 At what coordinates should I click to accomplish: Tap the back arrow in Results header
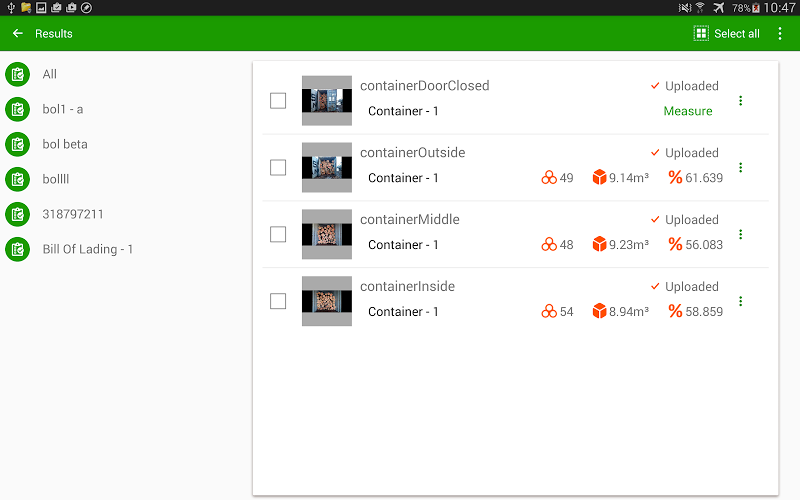[x=18, y=33]
